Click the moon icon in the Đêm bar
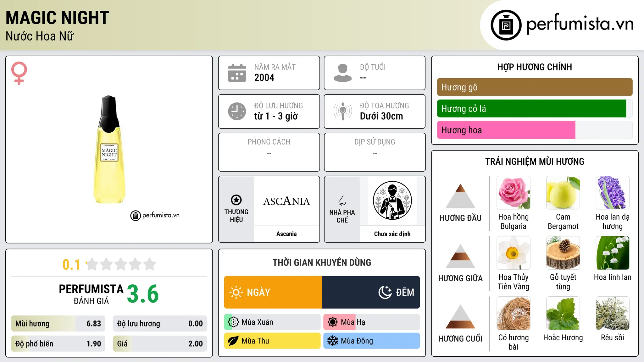Screen dimensions: 644x362 click(x=385, y=292)
